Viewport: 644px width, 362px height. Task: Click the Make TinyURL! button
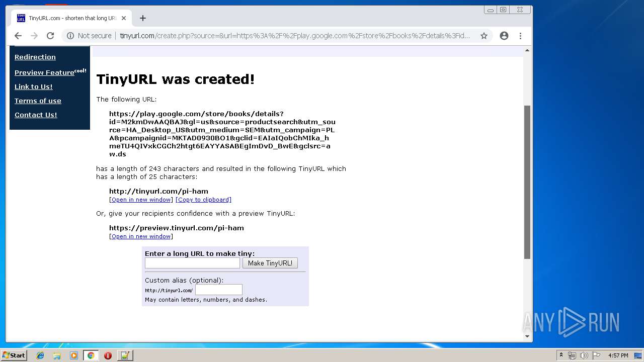point(270,263)
